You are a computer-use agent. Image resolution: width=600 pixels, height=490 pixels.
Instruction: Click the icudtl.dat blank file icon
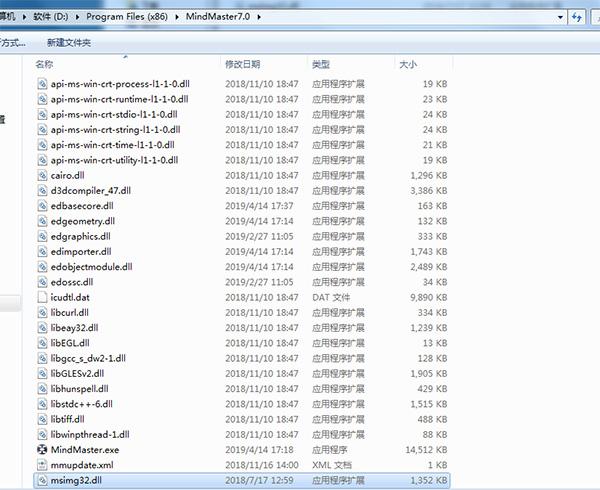42,297
